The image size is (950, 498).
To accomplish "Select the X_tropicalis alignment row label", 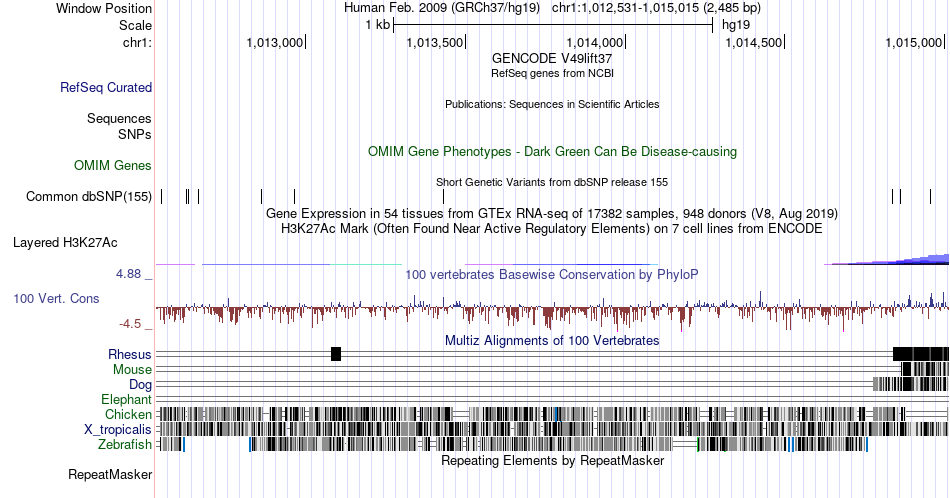I will click(x=118, y=430).
